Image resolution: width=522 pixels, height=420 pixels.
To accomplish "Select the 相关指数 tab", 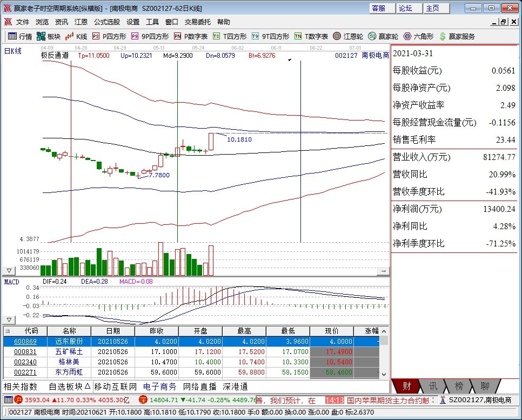I will tap(21, 386).
